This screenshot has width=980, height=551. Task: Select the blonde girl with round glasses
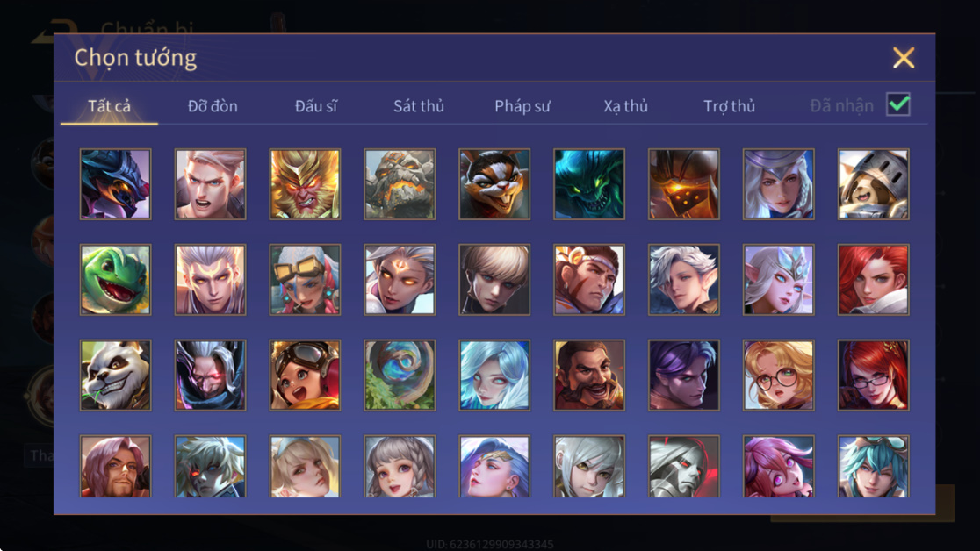779,375
